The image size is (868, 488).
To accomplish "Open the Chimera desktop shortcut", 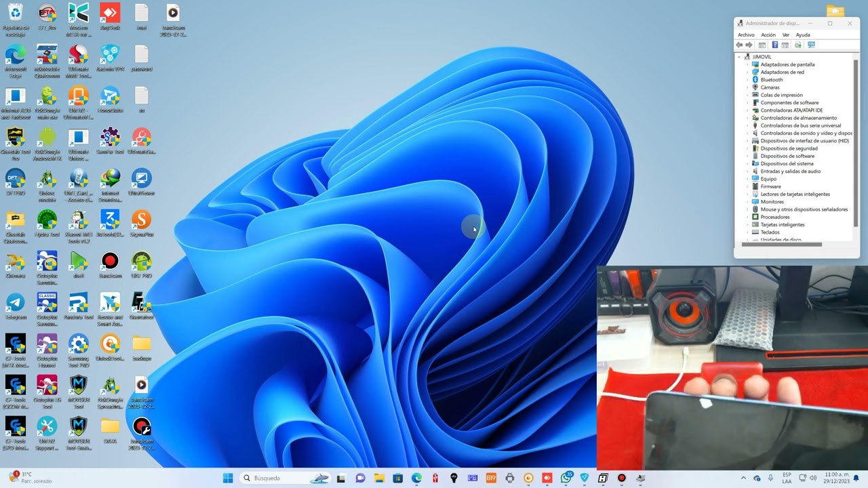I will 15,265.
